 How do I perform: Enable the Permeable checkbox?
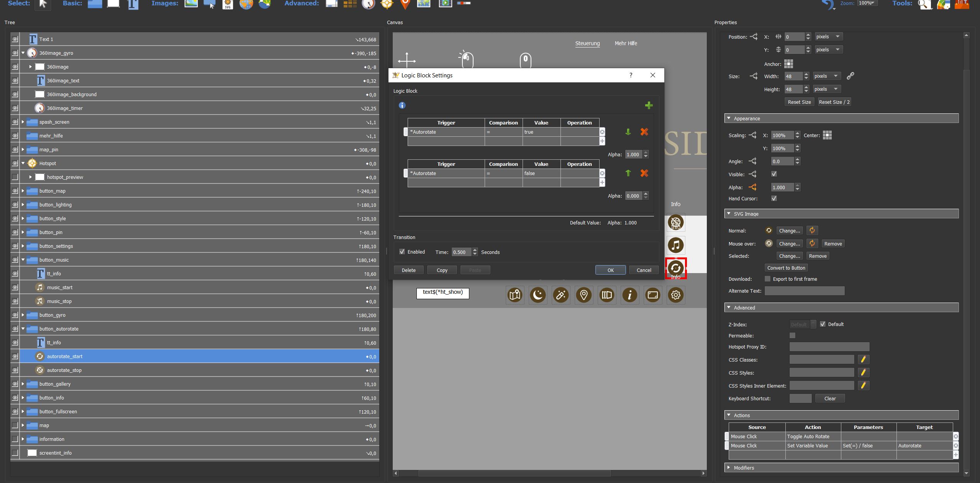[x=792, y=336]
